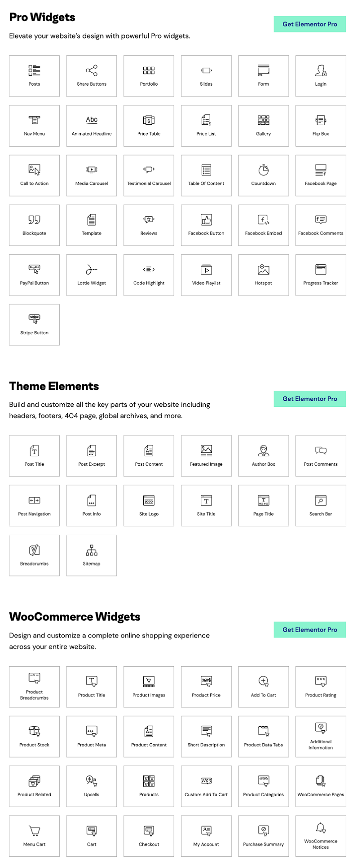Click Get Elementor Pro under WooCommerce Widgets
Image resolution: width=357 pixels, height=868 pixels.
click(309, 629)
